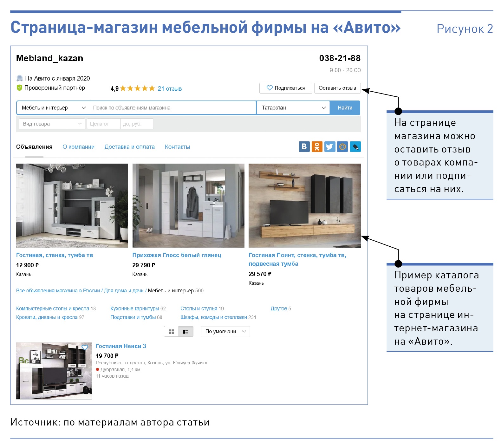Viewport: 501px width, 448px height.
Task: Open Мебель и интерьер category dropdown
Action: pos(53,108)
